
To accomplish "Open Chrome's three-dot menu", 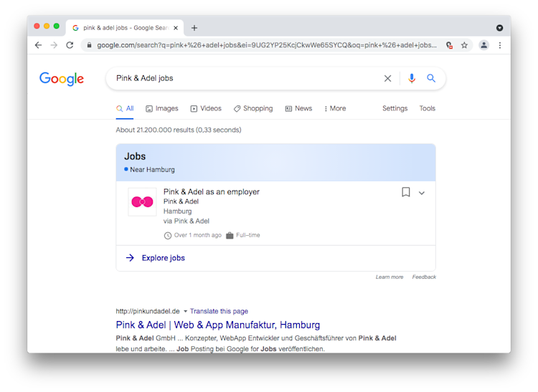I will point(500,45).
